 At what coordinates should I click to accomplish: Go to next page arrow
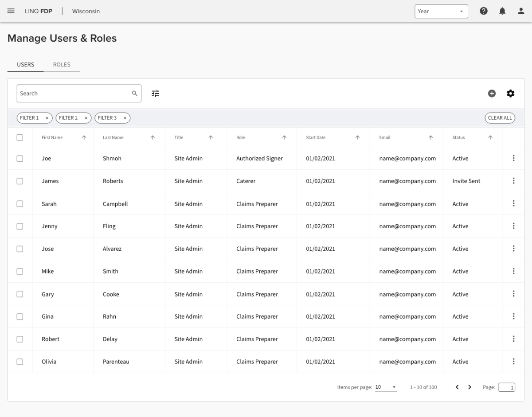pyautogui.click(x=470, y=387)
